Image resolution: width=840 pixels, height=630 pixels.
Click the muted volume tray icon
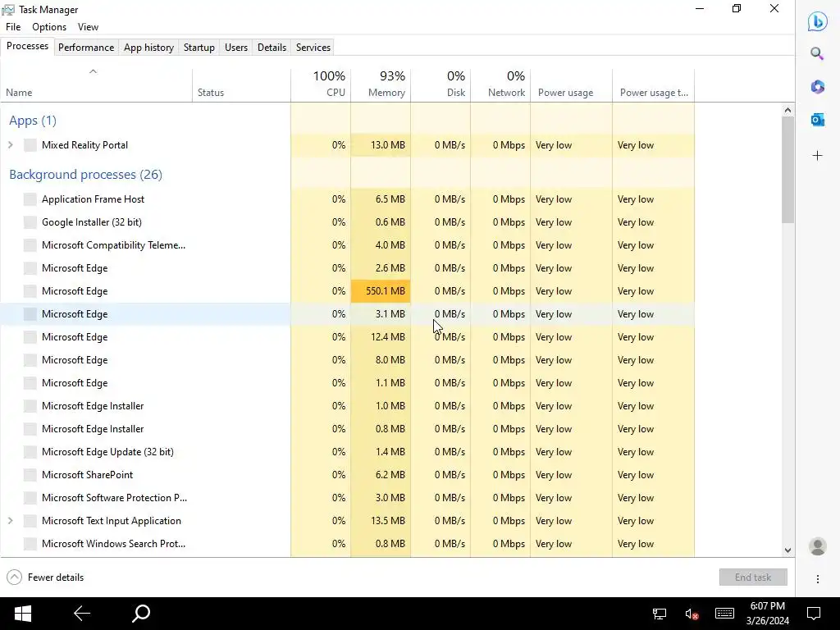coord(692,614)
